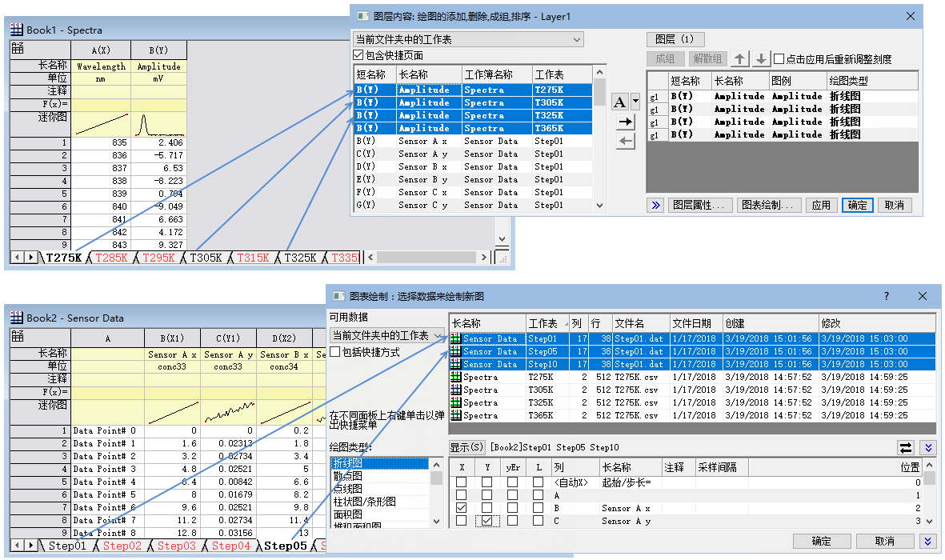Click Book1 sheet tab scroll-right arrow
945x560 pixels.
pos(30,258)
